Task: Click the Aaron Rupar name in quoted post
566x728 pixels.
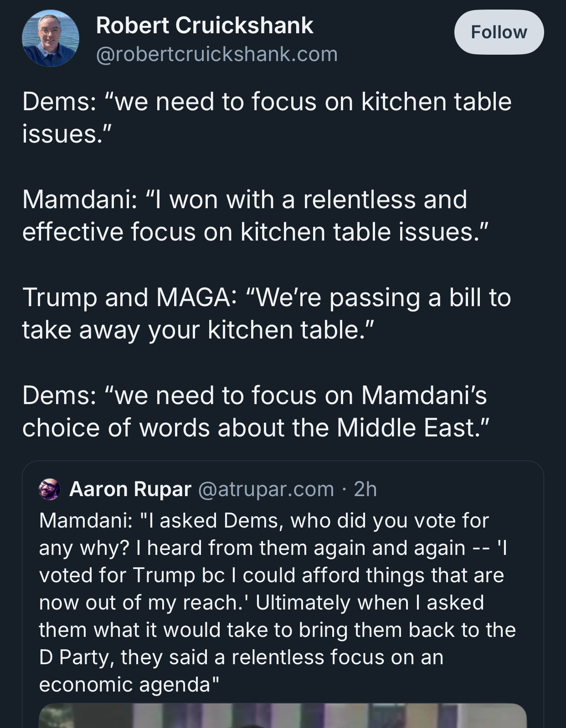Action: [130, 489]
